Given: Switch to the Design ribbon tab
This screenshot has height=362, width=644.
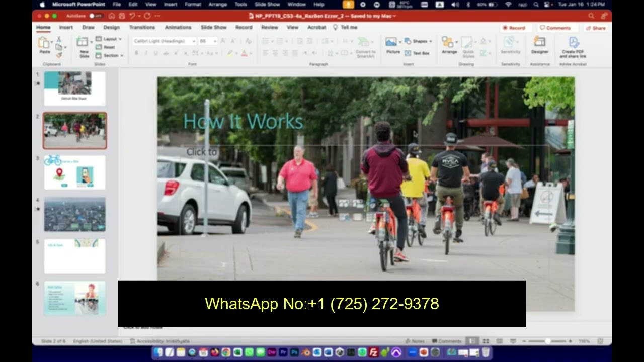Looking at the screenshot, I should pos(111,28).
